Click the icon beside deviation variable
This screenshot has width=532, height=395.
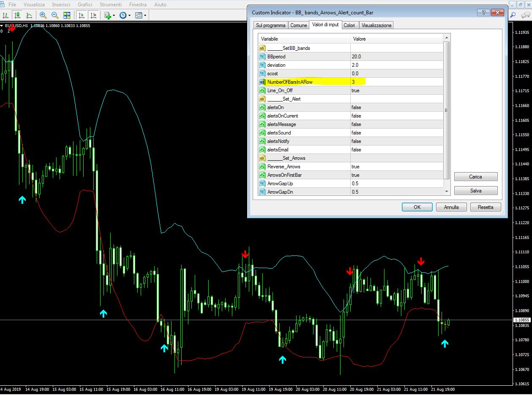(x=262, y=65)
